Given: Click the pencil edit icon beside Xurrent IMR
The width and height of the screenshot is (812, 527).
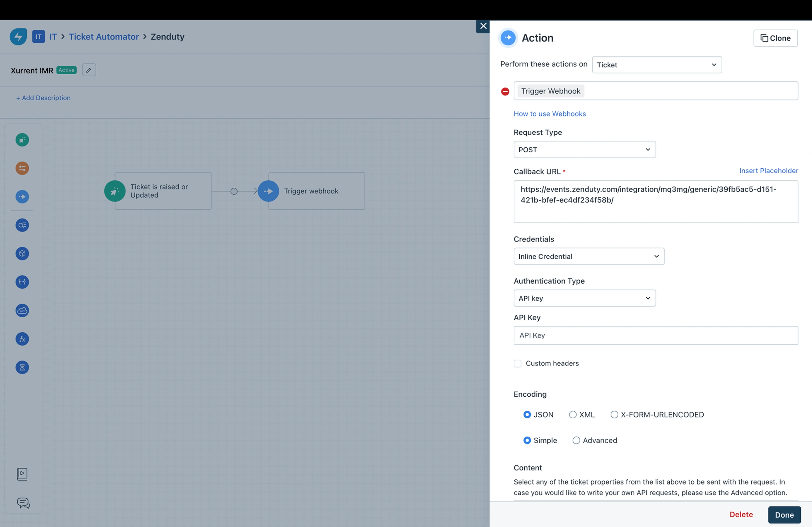Looking at the screenshot, I should [89, 70].
